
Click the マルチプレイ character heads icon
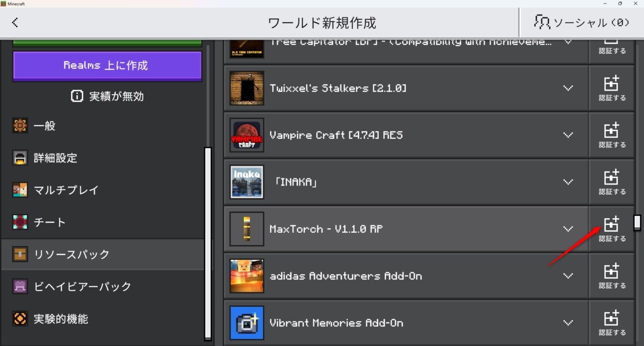click(x=20, y=190)
